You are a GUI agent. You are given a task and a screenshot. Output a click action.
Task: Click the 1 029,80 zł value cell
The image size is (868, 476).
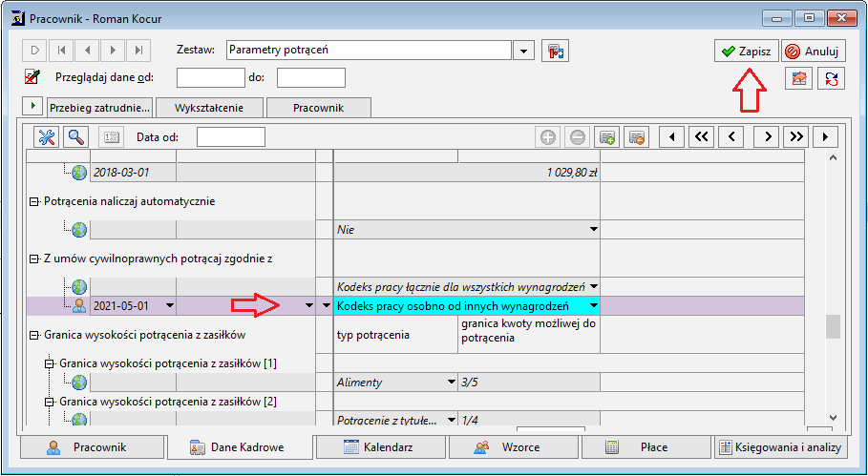(467, 173)
